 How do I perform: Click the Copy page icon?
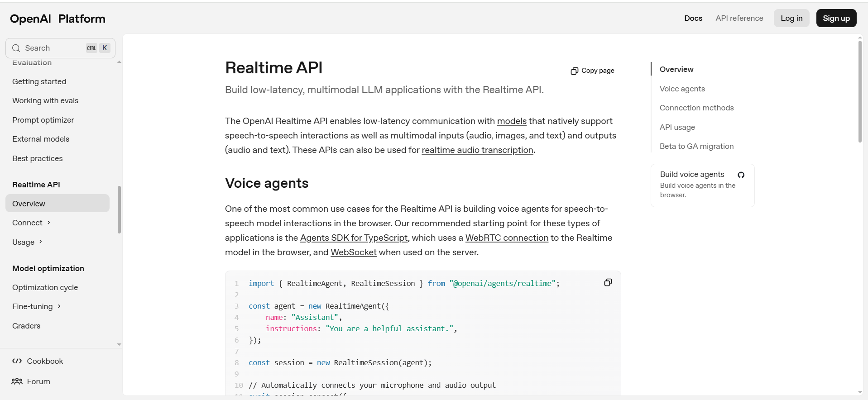click(574, 71)
